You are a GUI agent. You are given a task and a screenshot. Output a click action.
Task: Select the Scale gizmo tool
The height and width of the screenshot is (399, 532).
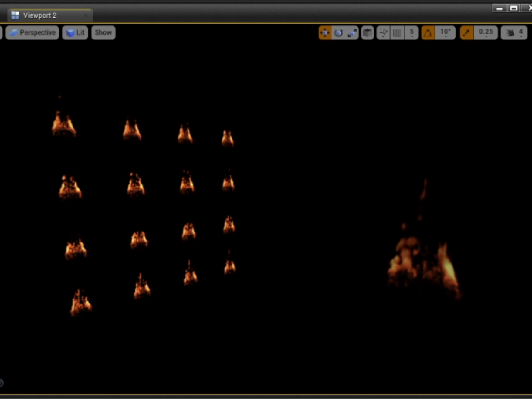(x=352, y=33)
